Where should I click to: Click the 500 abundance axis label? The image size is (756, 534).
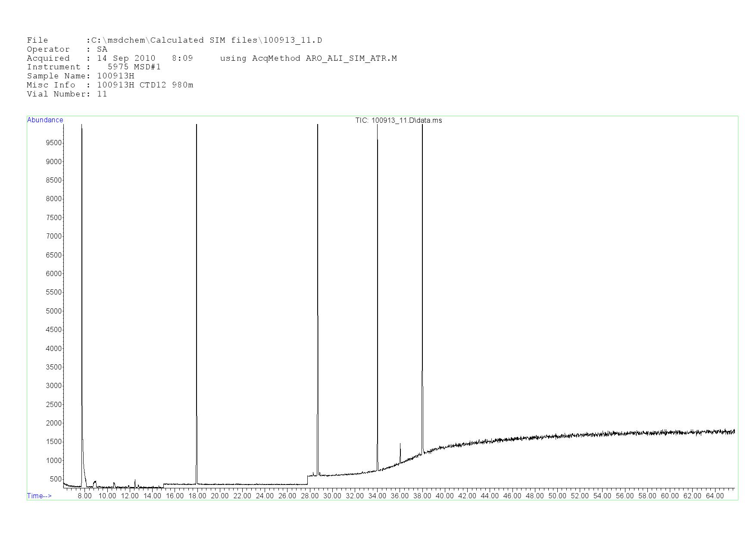point(56,479)
